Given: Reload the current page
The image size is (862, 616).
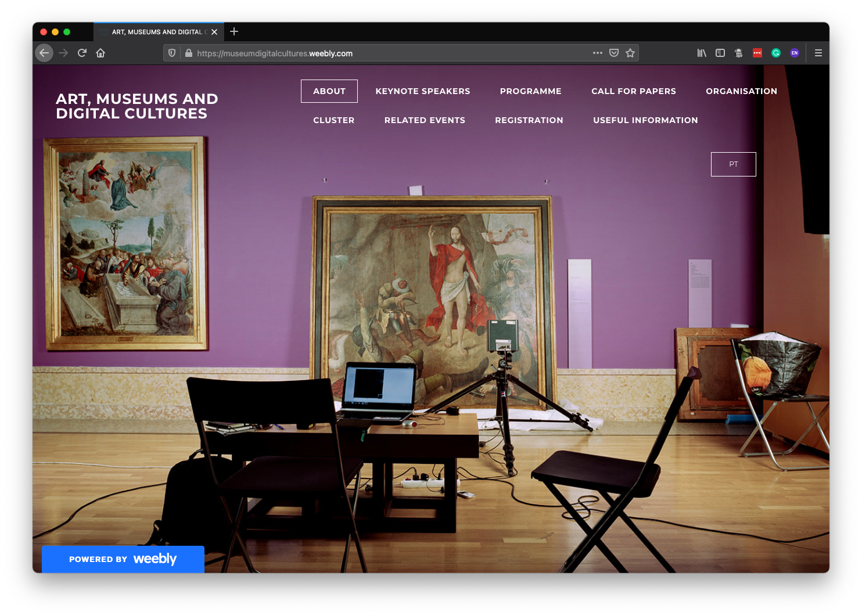Looking at the screenshot, I should point(81,53).
